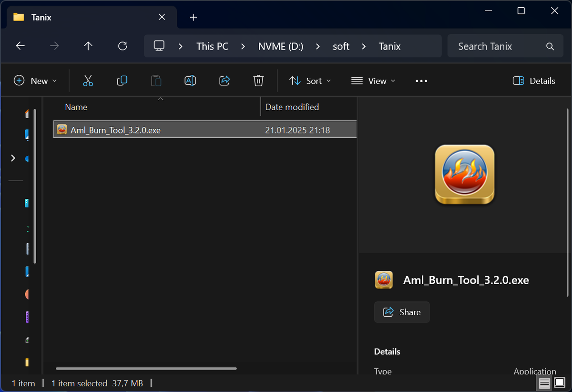572x392 pixels.
Task: Open the See more ellipsis menu
Action: coord(421,81)
